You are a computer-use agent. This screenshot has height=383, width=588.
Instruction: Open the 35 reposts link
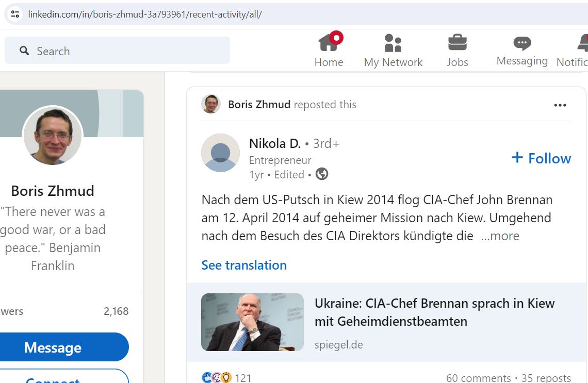546,378
